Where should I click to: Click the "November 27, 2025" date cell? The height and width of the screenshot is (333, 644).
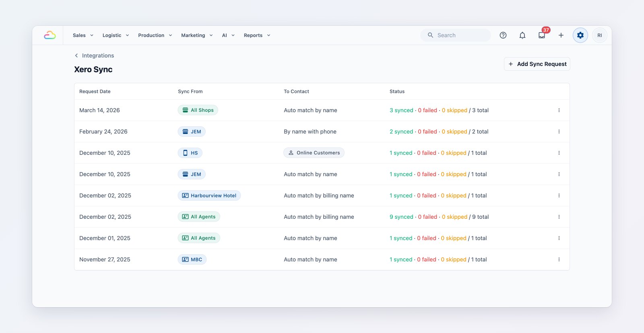105,259
